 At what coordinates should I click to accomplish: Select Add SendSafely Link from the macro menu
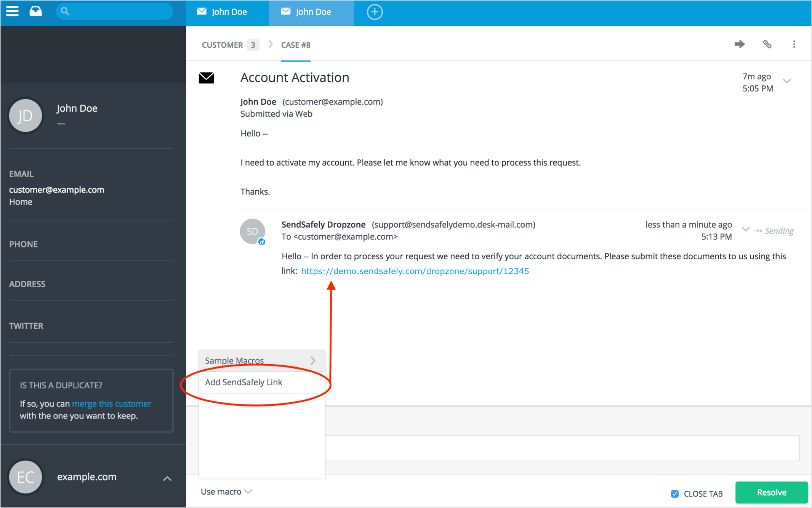[243, 382]
